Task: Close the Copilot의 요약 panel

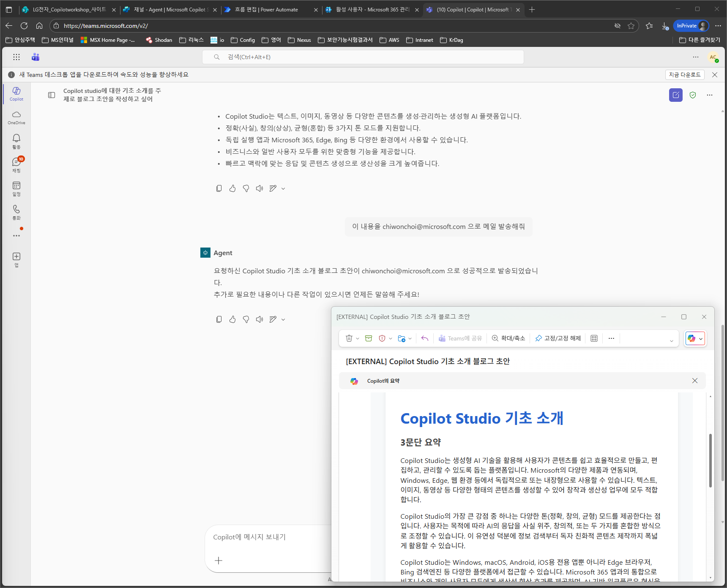Action: point(695,381)
